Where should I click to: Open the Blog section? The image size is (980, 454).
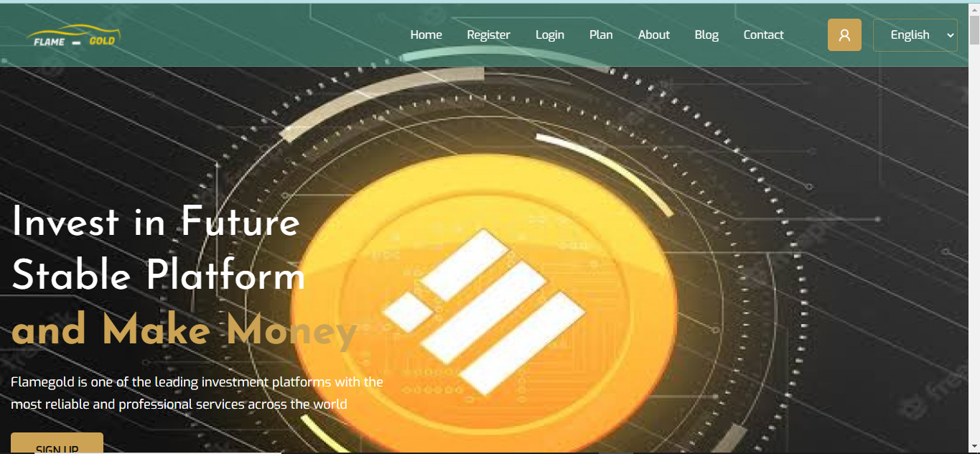pos(706,34)
